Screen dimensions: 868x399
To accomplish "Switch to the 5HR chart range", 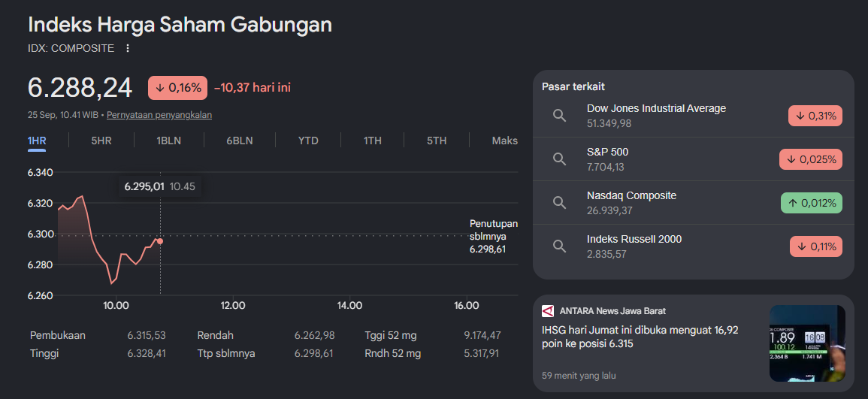I will (101, 141).
